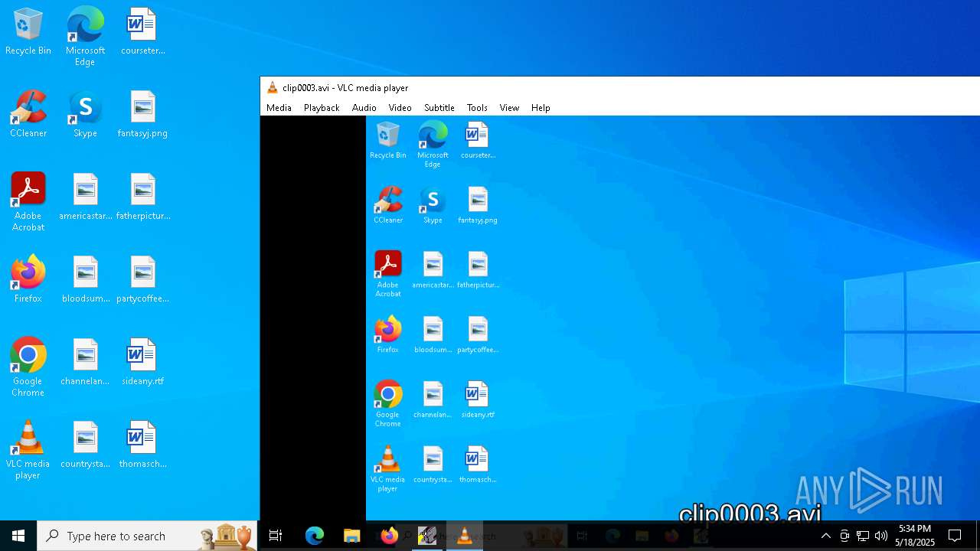
Task: Click the VLC cone icon in the title bar
Action: coord(273,88)
